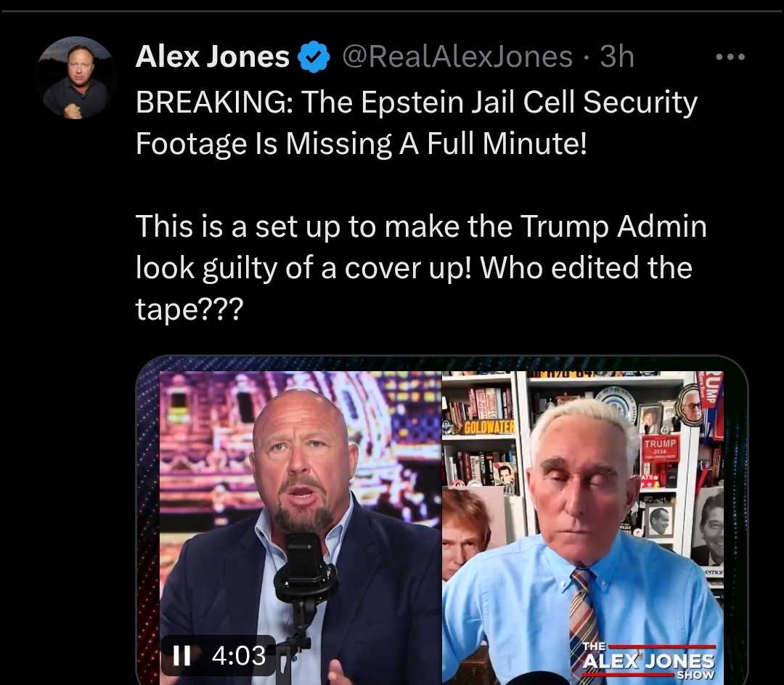The height and width of the screenshot is (685, 784).
Task: Click the blue verified checkmark badge
Action: click(x=314, y=57)
